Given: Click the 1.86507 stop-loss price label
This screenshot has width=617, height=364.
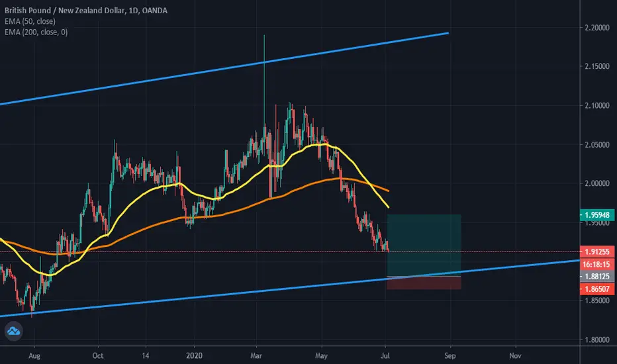Looking at the screenshot, I should pos(597,289).
